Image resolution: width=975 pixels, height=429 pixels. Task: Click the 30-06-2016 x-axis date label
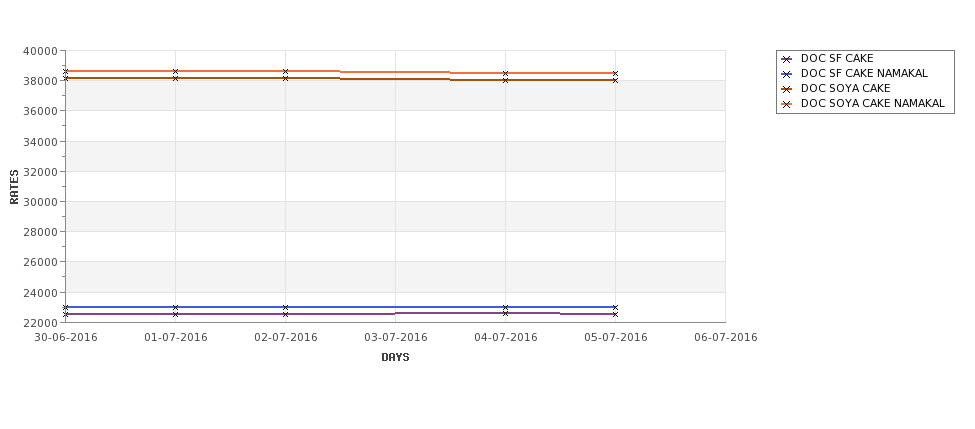tap(65, 338)
